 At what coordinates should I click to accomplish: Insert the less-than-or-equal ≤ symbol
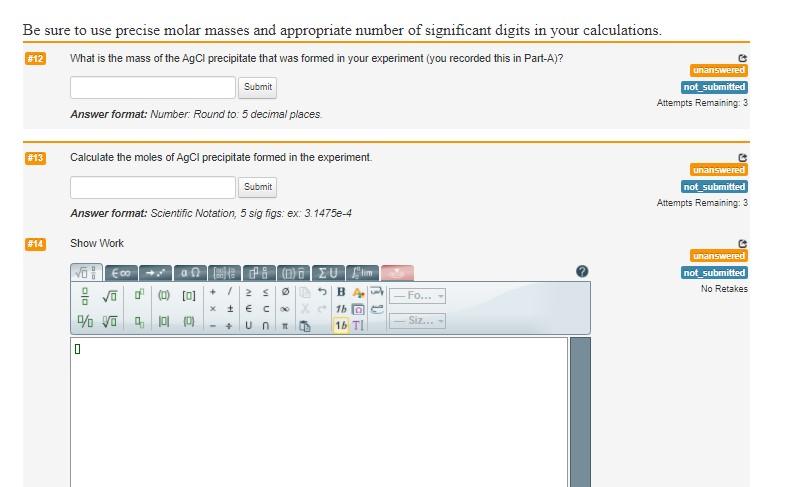pos(266,292)
